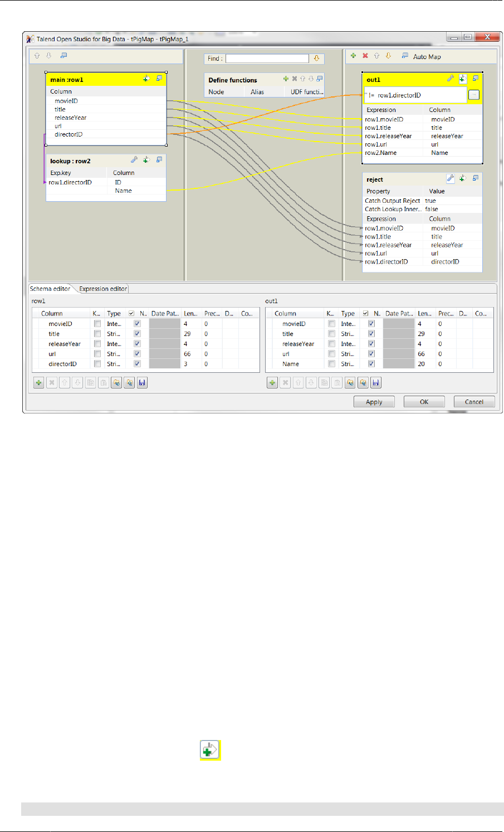Viewport: 504px width, 832px height.
Task: Minimize the lookup row2 table
Action: (x=159, y=160)
